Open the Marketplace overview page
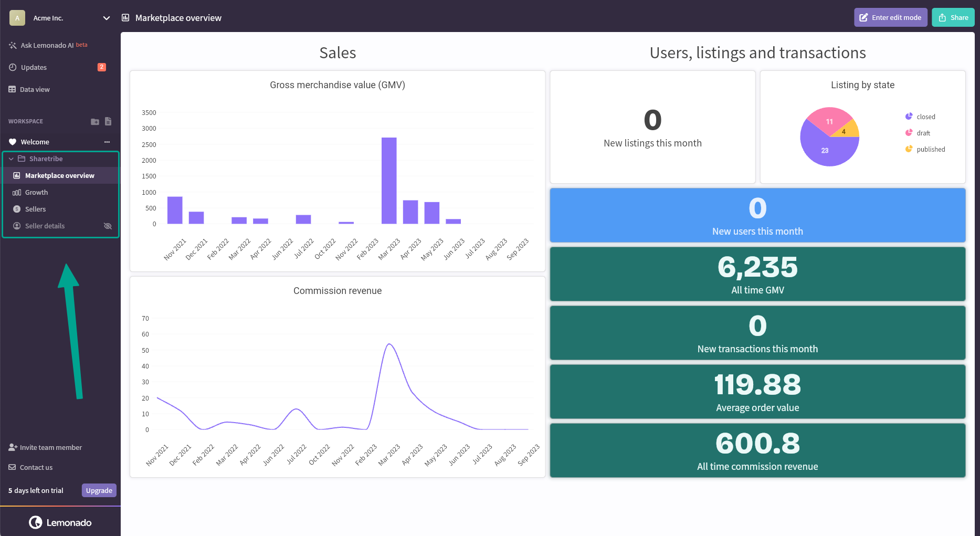The image size is (980, 536). tap(60, 175)
